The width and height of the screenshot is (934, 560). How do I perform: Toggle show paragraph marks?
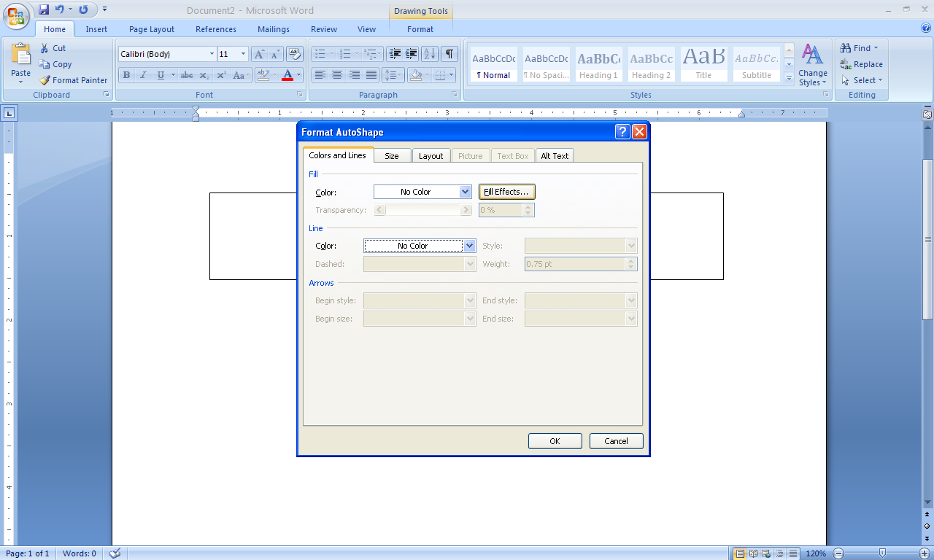(449, 54)
